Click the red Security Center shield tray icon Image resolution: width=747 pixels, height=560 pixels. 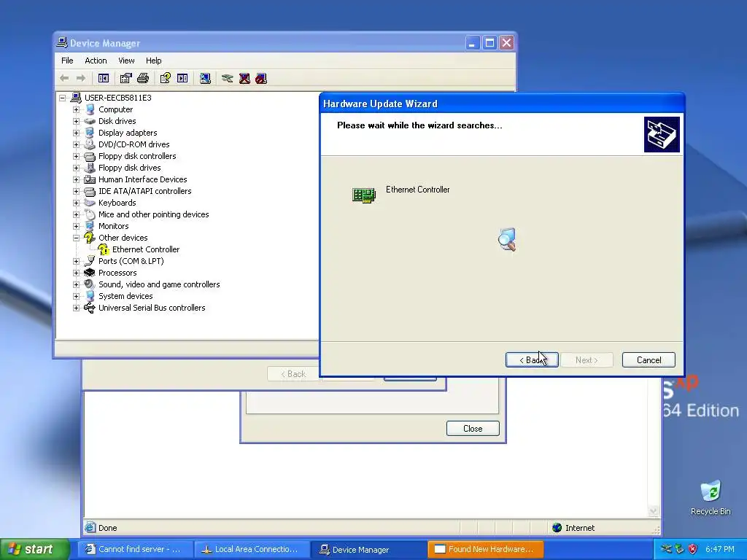tap(693, 549)
